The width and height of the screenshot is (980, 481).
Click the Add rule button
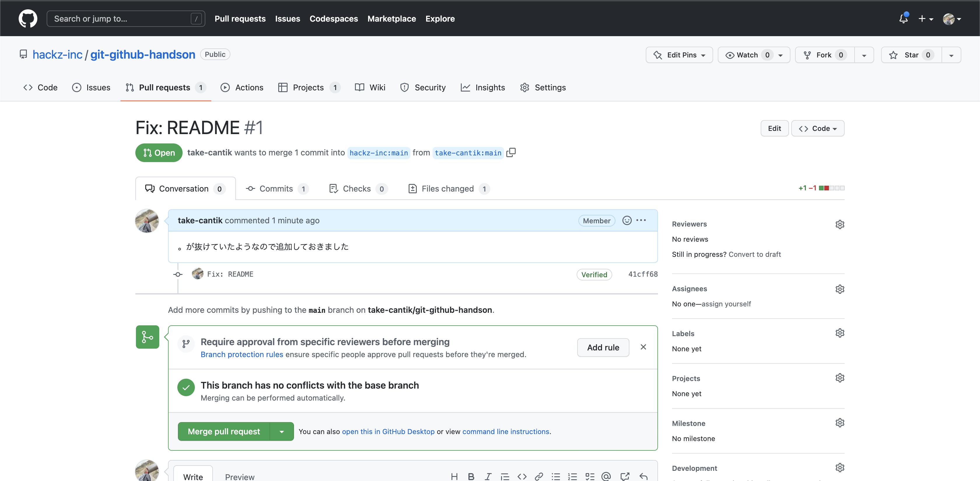coord(603,347)
